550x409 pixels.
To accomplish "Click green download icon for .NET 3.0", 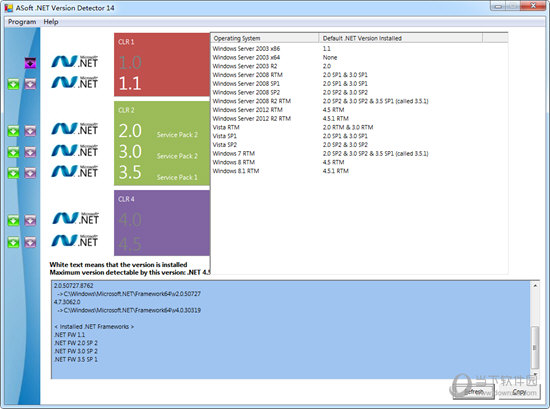I will [13, 152].
